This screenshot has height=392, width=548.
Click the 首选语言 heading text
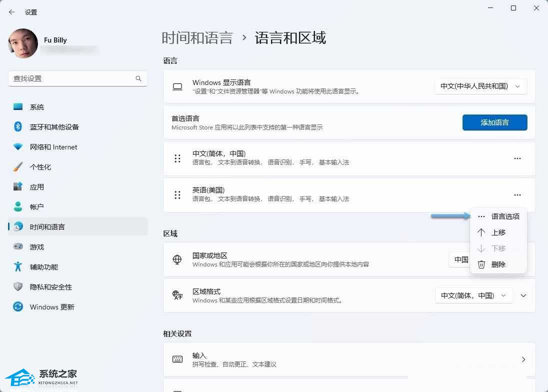185,118
